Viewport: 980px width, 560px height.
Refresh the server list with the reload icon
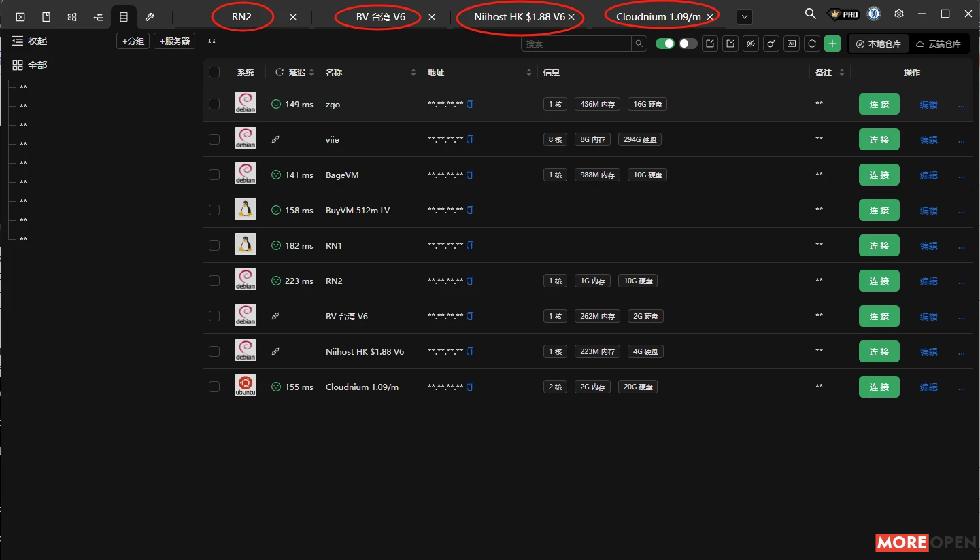coord(811,43)
